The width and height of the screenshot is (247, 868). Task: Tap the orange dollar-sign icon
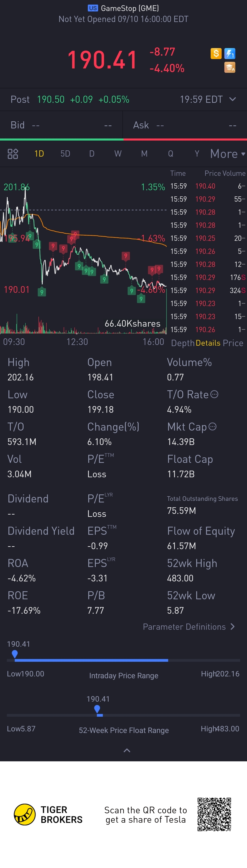tap(216, 53)
